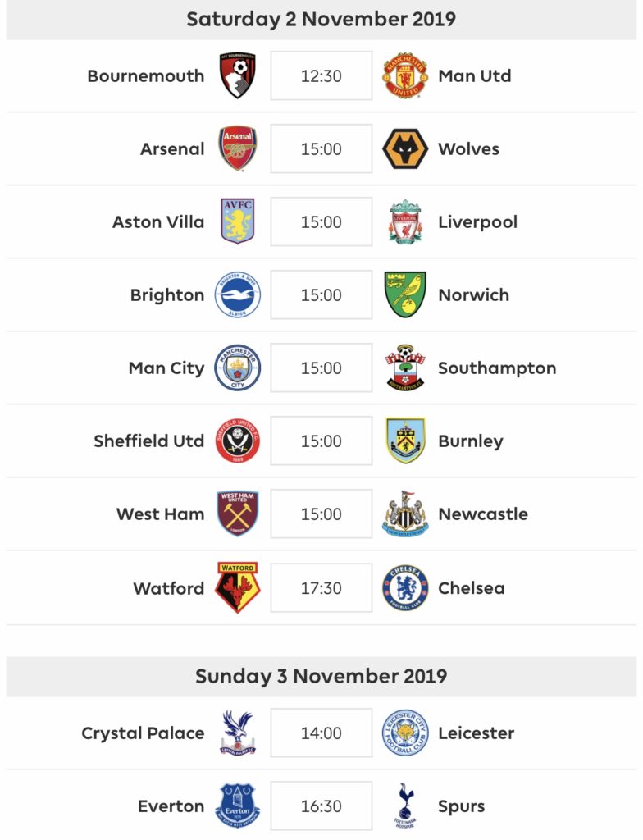
Task: Select the Tottenham Hotspur cockerel crest
Action: (x=405, y=806)
